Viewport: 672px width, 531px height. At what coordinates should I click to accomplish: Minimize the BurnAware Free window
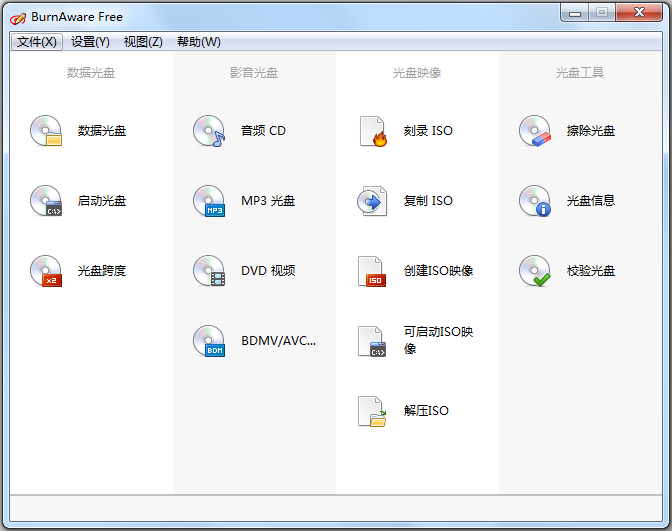click(575, 12)
